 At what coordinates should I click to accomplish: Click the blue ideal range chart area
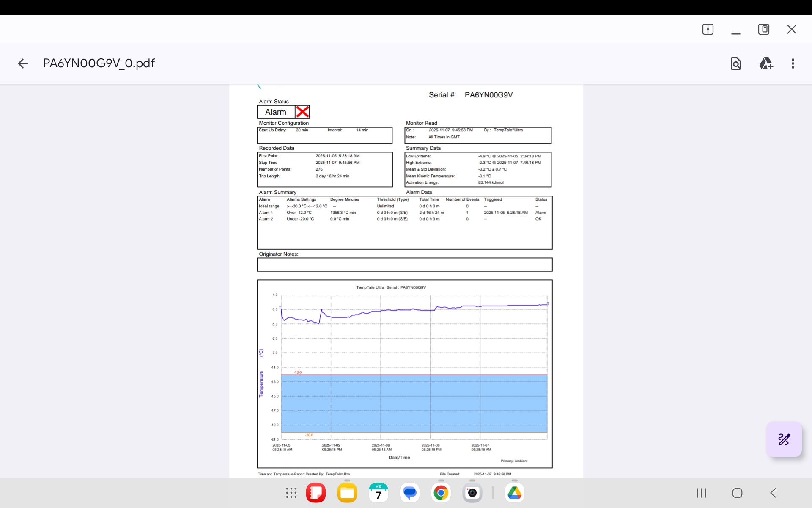(414, 403)
